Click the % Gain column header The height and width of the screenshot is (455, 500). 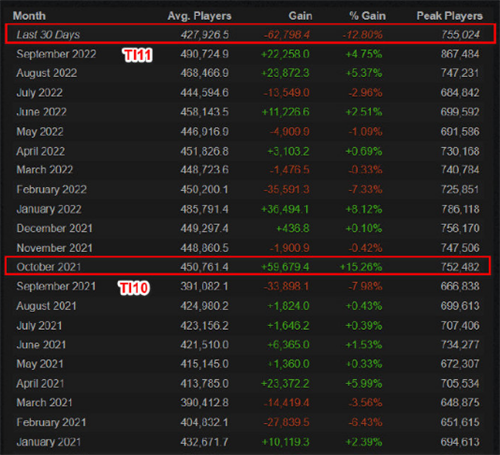(367, 16)
